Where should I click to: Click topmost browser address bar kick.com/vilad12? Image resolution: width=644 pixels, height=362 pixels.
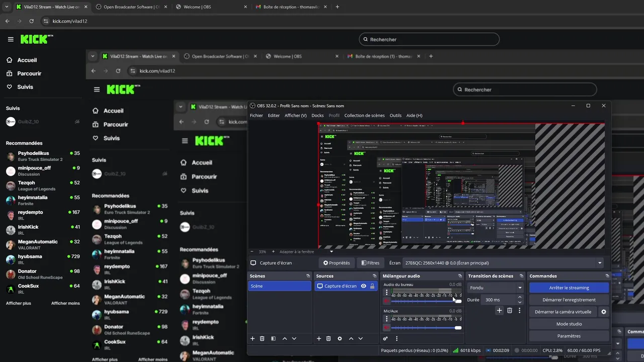coord(70,21)
